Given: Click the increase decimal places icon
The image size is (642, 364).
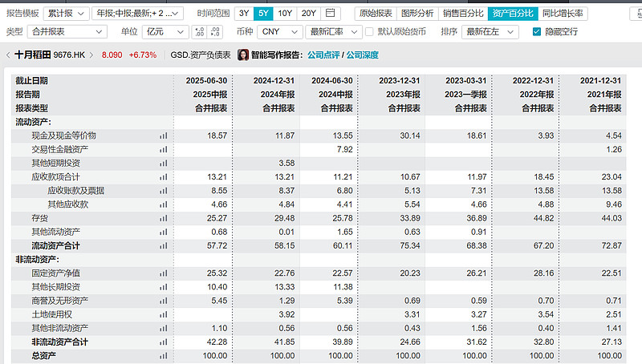Looking at the screenshot, I should click(x=199, y=31).
